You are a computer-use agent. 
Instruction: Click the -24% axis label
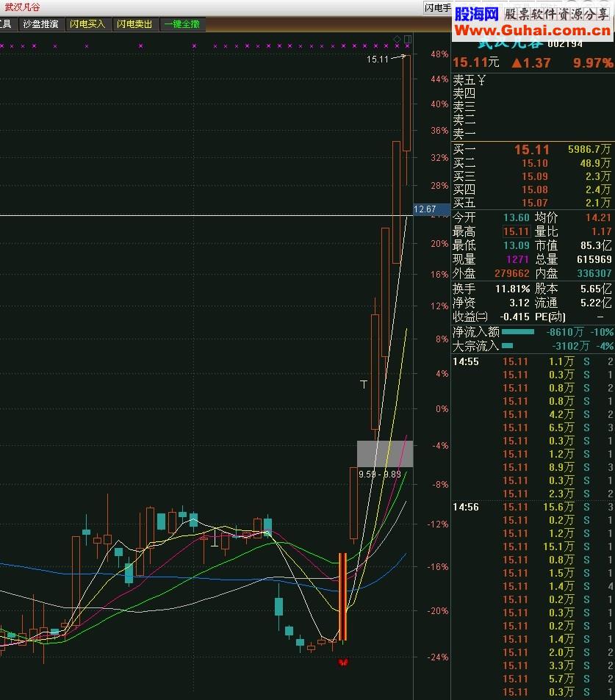[438, 657]
